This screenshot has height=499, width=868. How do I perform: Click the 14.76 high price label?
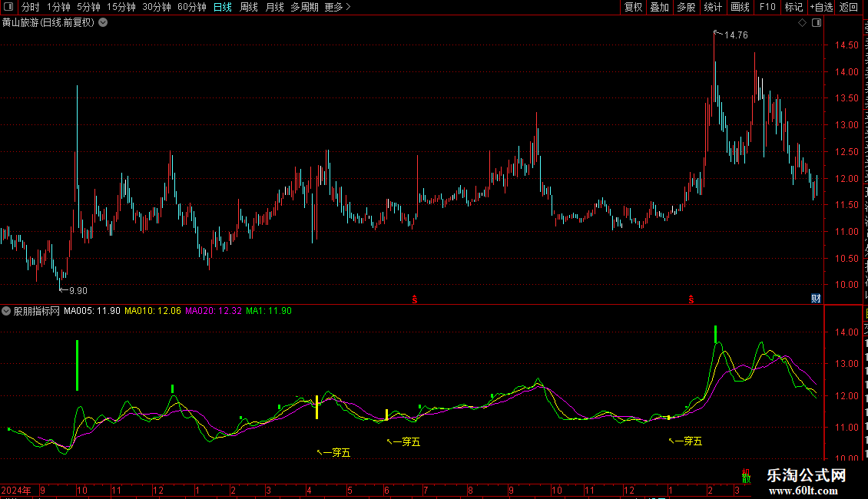[x=736, y=35]
